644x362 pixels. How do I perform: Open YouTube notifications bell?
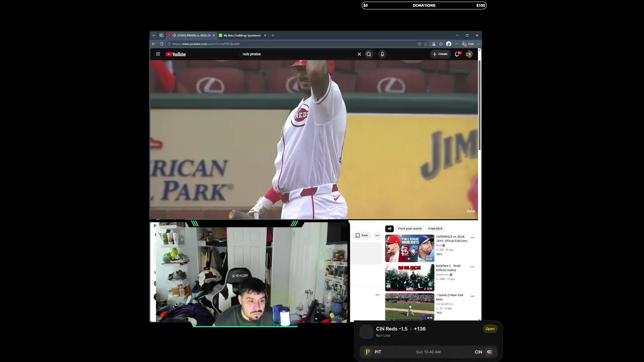[x=457, y=54]
